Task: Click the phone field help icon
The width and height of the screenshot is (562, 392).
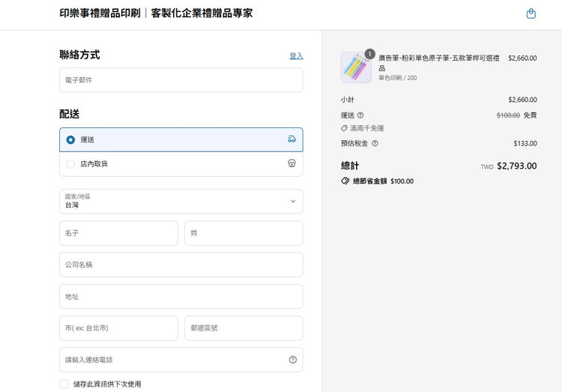Action: click(x=292, y=360)
